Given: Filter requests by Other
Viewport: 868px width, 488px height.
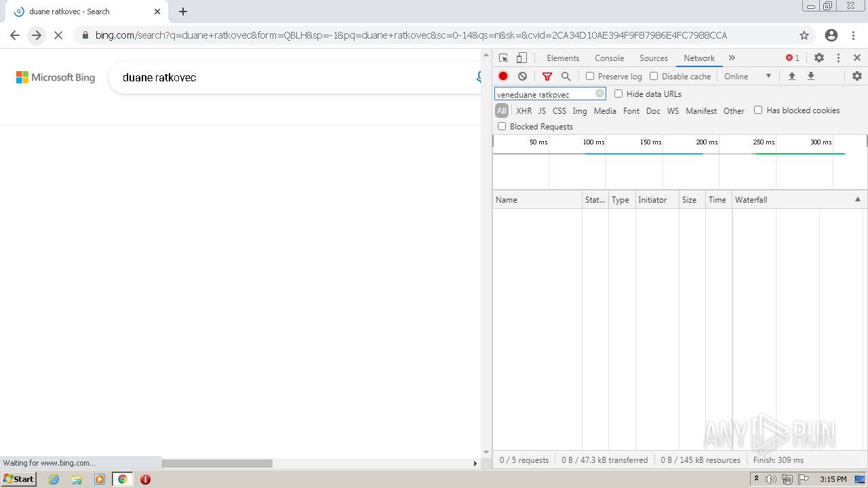Looking at the screenshot, I should coord(734,110).
